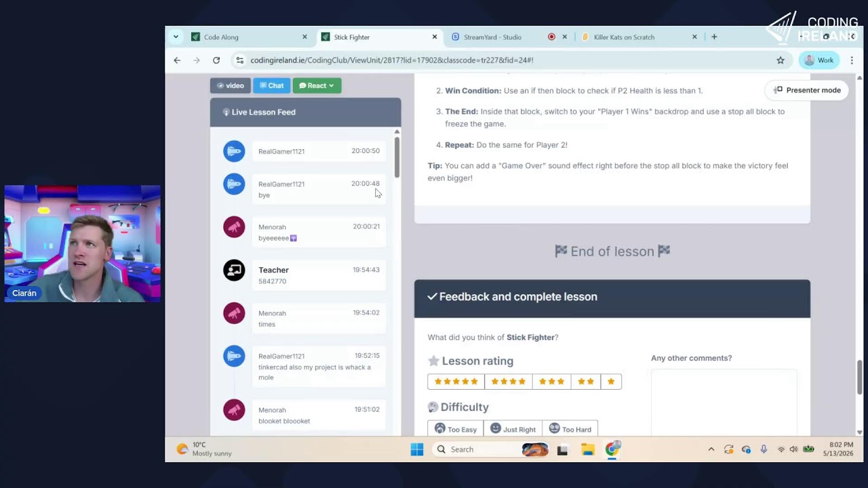Viewport: 868px width, 488px height.
Task: Click the battery tray icon
Action: pyautogui.click(x=808, y=449)
